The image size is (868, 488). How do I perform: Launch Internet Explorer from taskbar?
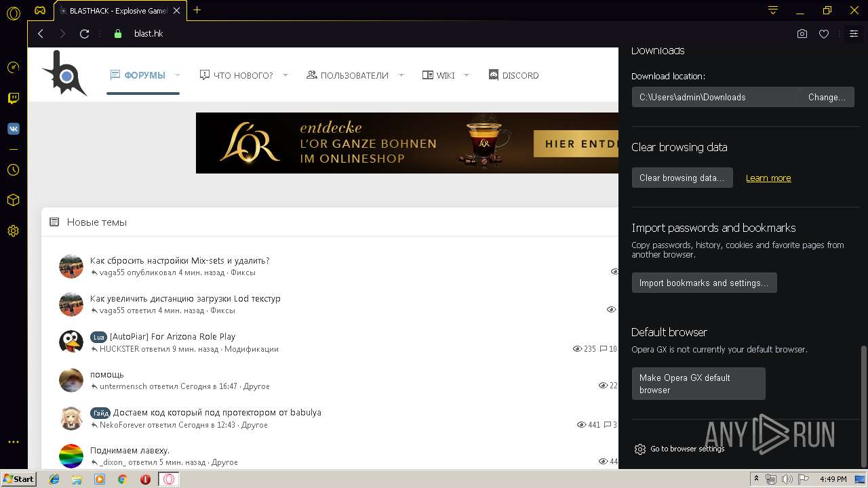click(x=54, y=479)
